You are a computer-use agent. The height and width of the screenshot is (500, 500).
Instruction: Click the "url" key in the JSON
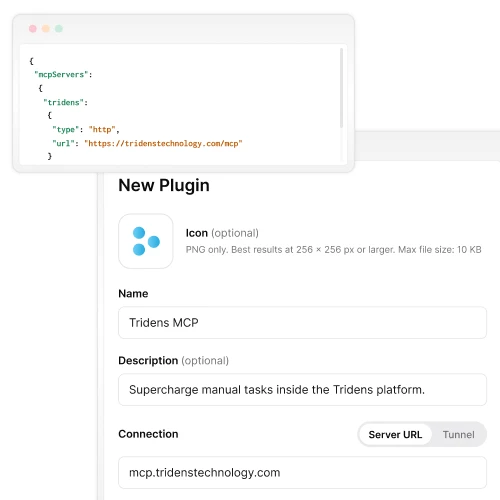(x=63, y=144)
